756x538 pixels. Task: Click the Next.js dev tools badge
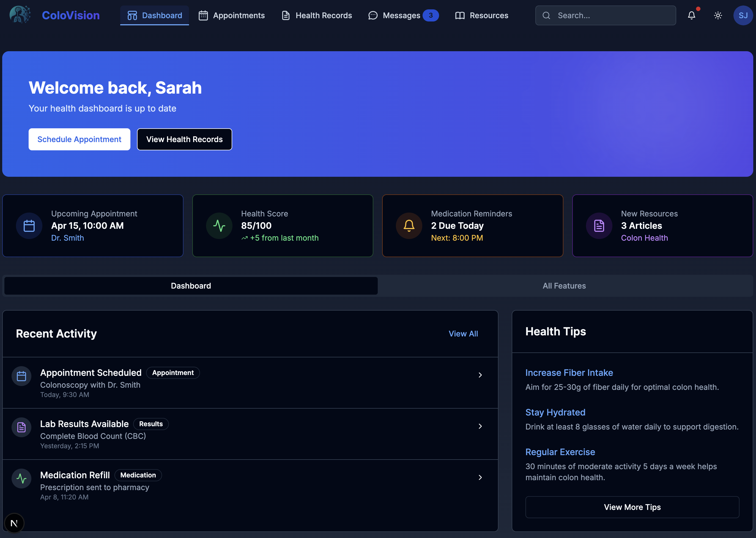pos(14,523)
